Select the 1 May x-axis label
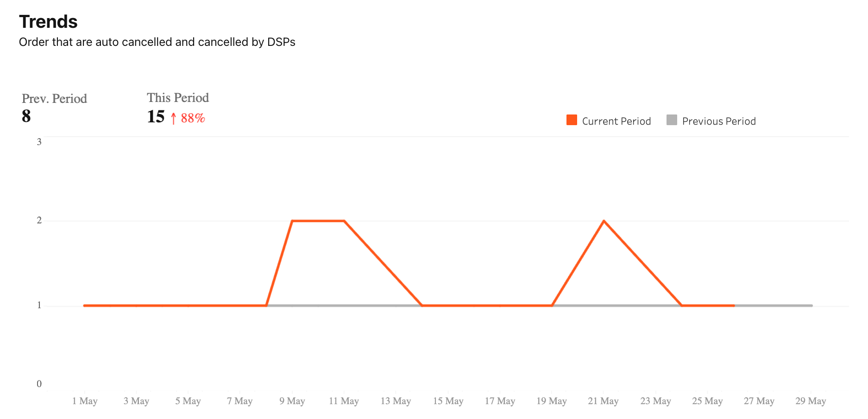 click(x=85, y=401)
